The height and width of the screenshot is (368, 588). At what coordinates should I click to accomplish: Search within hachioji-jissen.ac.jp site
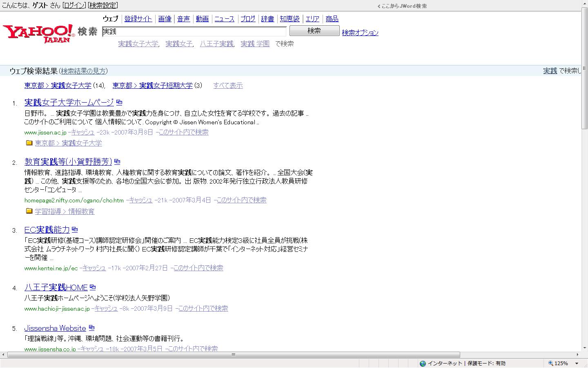click(203, 308)
